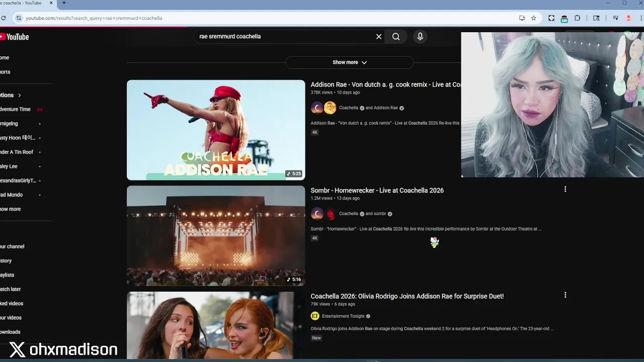The height and width of the screenshot is (362, 644).
Task: Open Liked videos in the sidebar
Action: pyautogui.click(x=12, y=303)
